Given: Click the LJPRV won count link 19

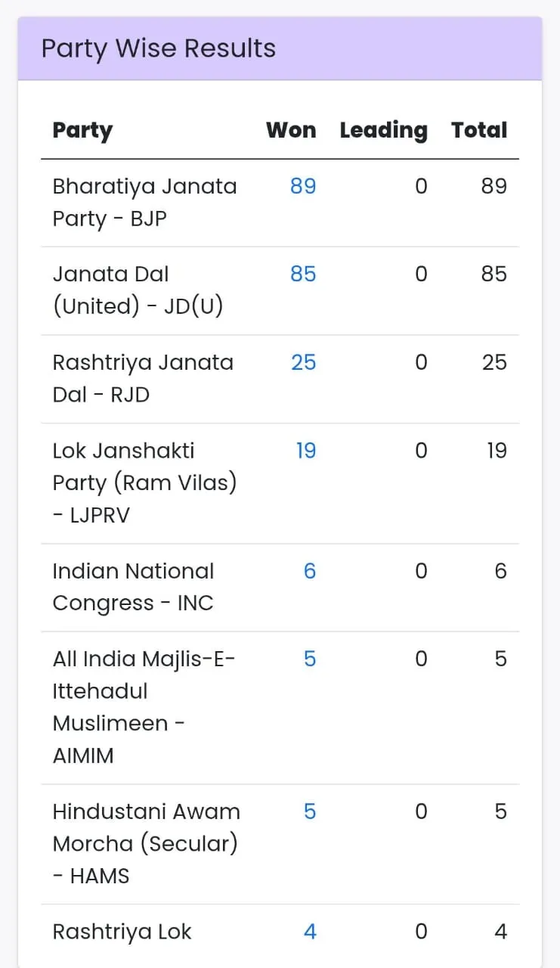Looking at the screenshot, I should 305,451.
